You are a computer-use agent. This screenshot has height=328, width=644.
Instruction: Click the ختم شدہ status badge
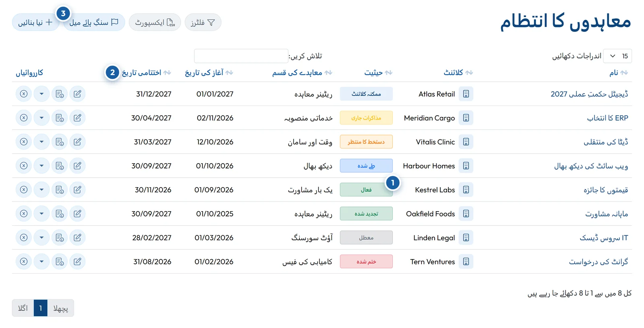pyautogui.click(x=366, y=262)
